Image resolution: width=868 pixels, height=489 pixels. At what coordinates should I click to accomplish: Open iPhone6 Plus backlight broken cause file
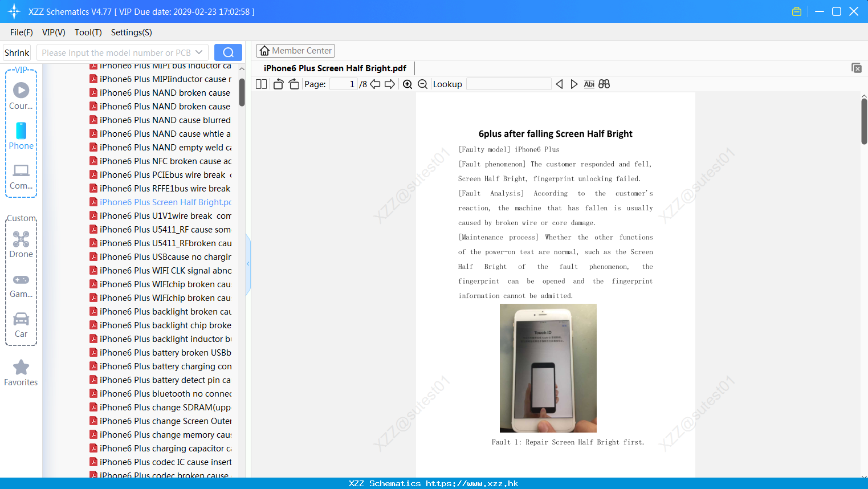point(161,312)
